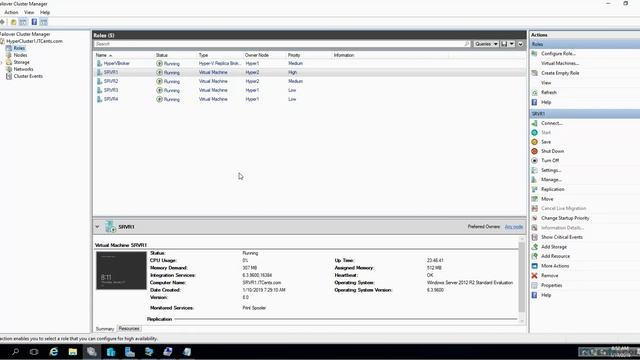
Task: Select the Roles tree item
Action: pyautogui.click(x=19, y=48)
